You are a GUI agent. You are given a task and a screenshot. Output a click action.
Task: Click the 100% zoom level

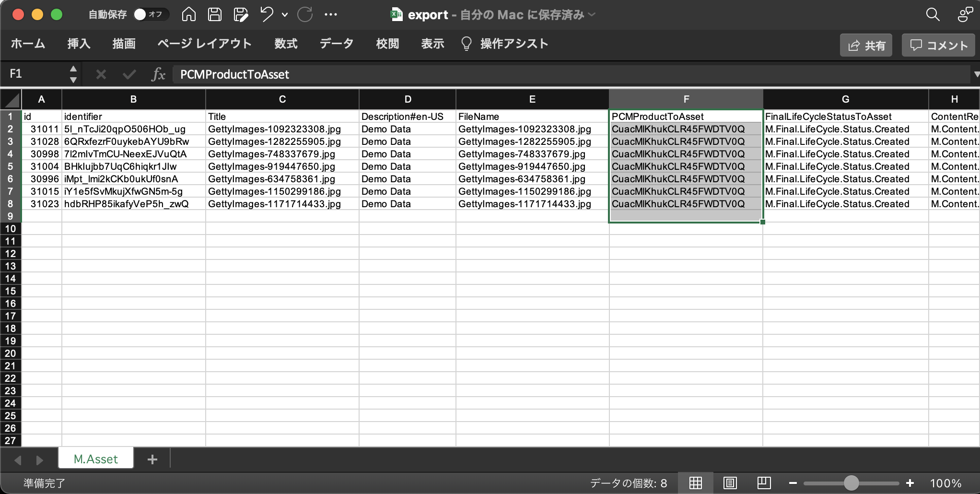pos(946,483)
